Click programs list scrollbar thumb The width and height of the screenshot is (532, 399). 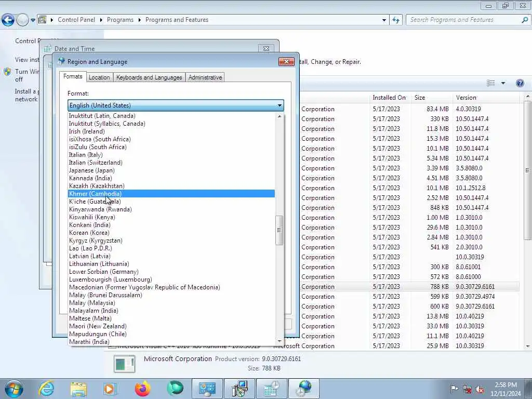(528, 170)
